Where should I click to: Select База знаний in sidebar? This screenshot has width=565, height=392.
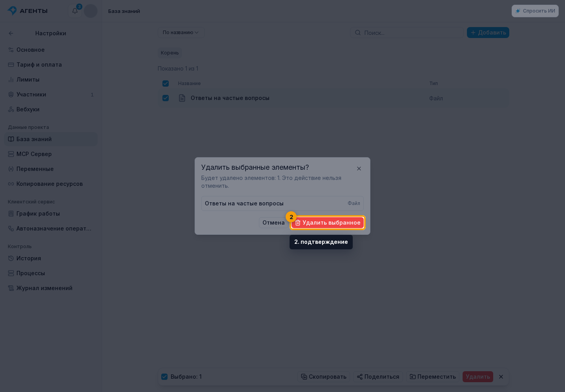[x=51, y=139]
